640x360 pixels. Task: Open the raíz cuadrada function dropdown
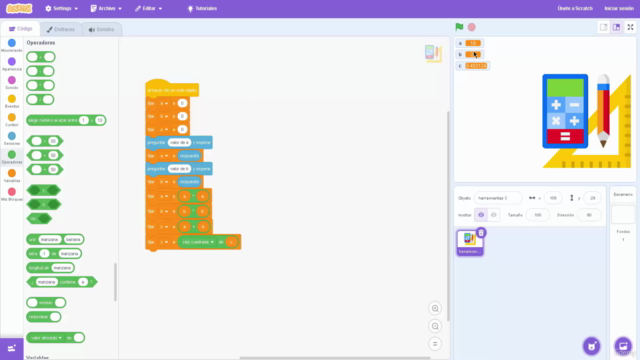[x=198, y=242]
